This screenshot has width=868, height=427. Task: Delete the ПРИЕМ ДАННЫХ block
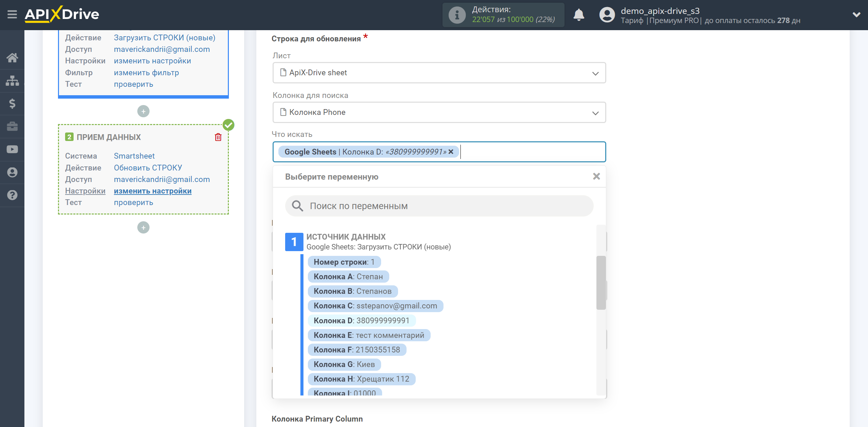[218, 137]
